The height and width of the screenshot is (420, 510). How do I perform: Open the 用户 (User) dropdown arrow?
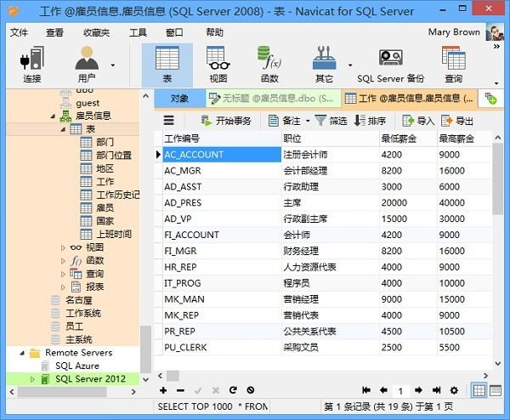(x=113, y=65)
